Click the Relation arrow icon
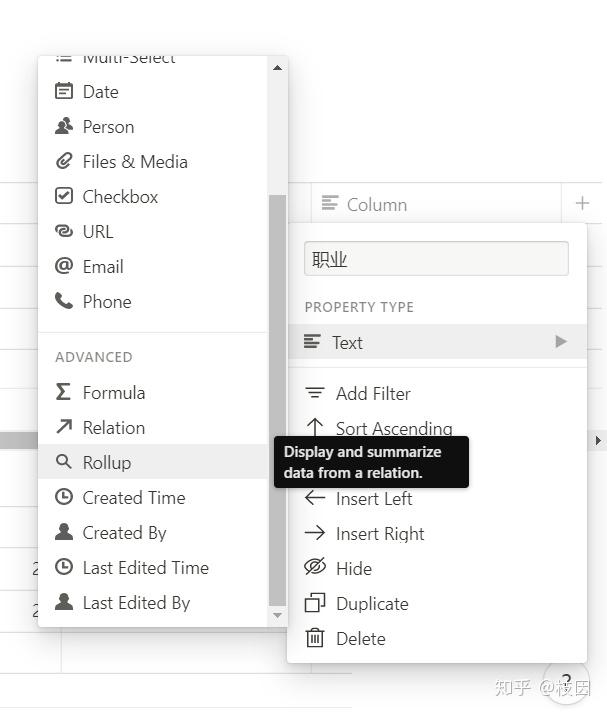The image size is (607, 714). [64, 427]
